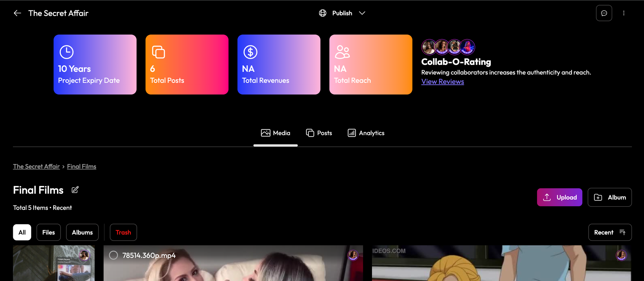Click the clock icon on Project Expiry card
644x281 pixels.
coord(67,52)
